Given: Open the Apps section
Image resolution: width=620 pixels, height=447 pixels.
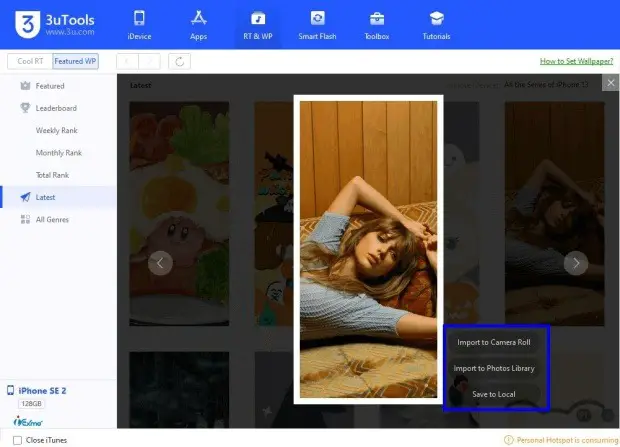Looking at the screenshot, I should 198,25.
